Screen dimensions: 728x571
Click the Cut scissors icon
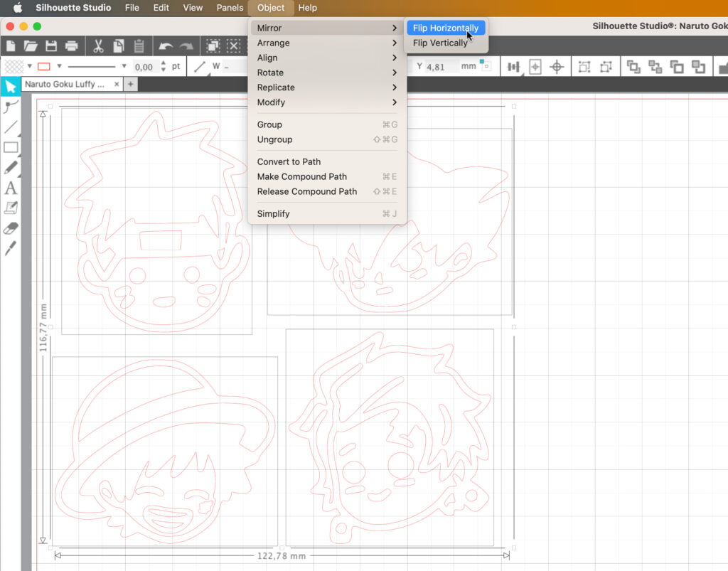(x=98, y=46)
